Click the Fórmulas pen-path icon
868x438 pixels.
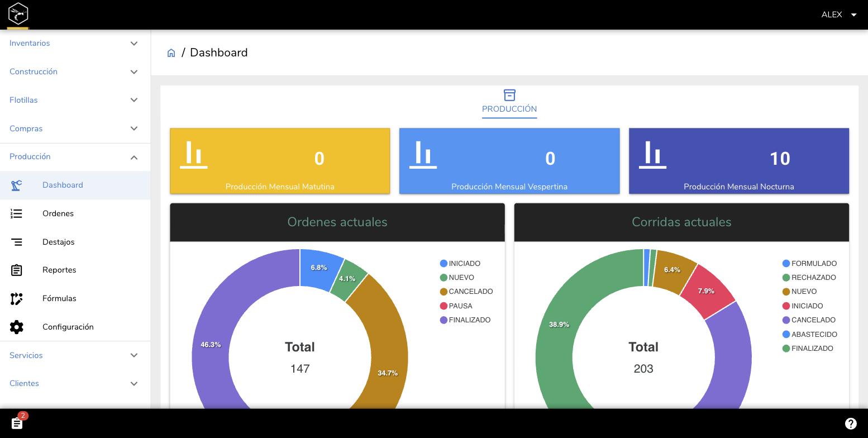17,299
